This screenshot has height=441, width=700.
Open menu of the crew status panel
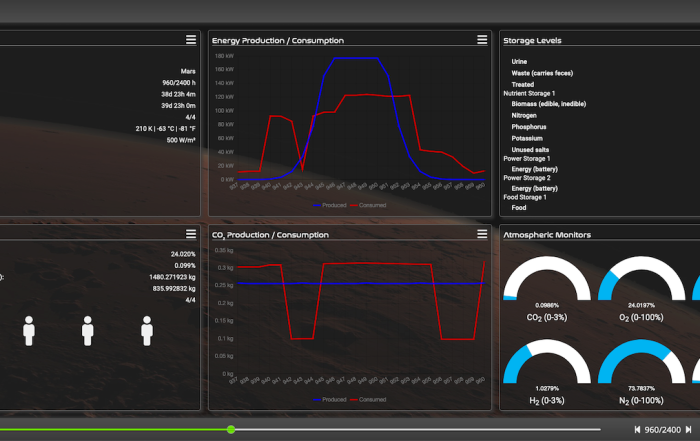point(190,234)
